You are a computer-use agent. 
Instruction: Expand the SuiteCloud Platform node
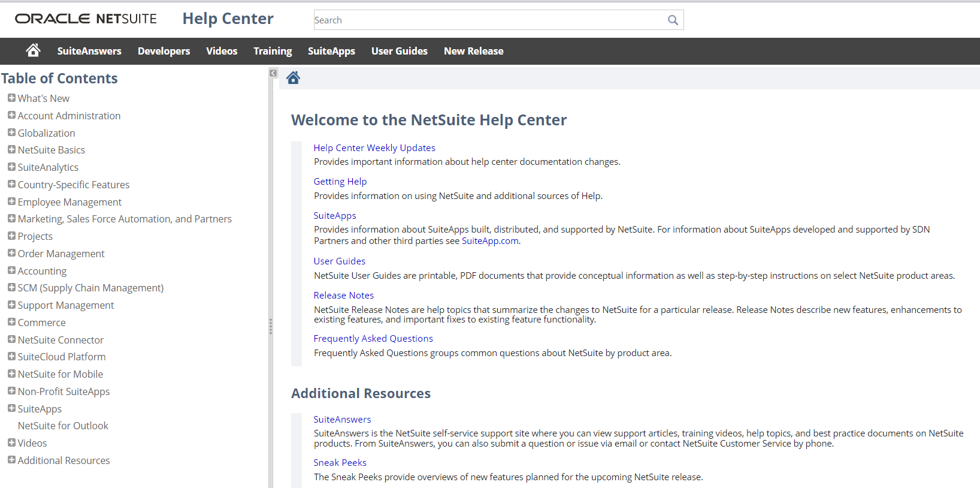[11, 356]
